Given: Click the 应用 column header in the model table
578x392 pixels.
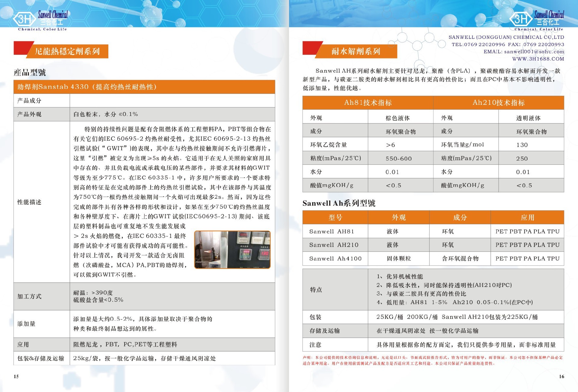Looking at the screenshot, I should pos(527,217).
